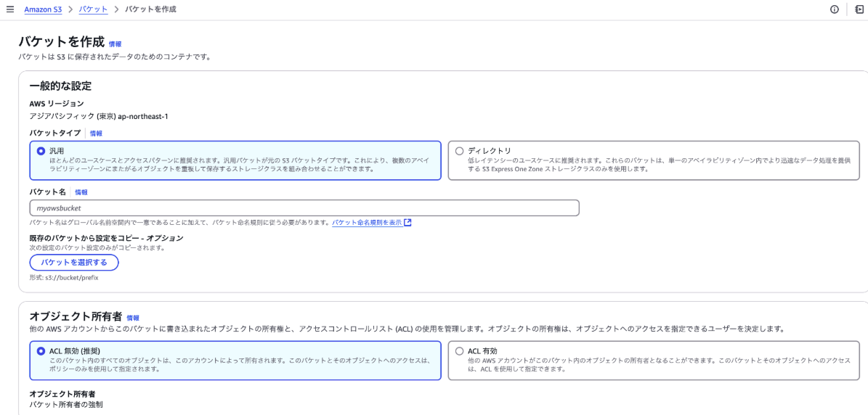Screen dimensions: 868x415
Task: Open 情報 link next to オブジェクト所有者 heading
Action: (133, 318)
